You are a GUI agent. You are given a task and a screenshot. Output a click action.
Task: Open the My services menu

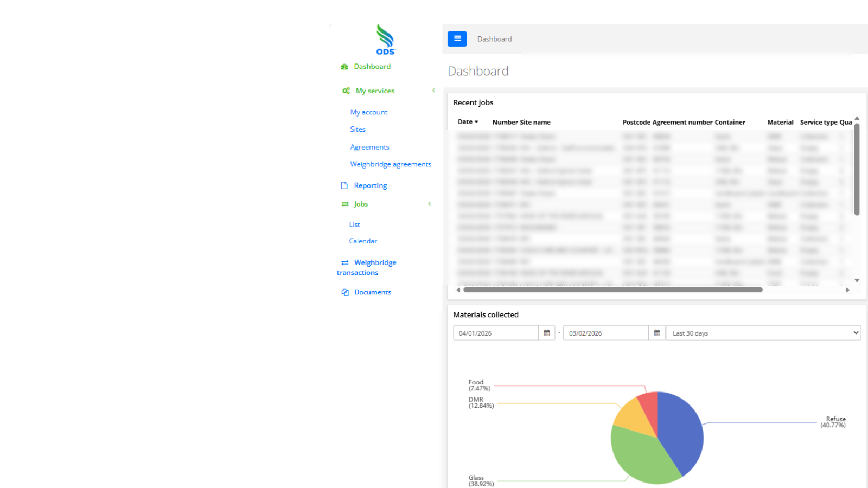point(375,91)
